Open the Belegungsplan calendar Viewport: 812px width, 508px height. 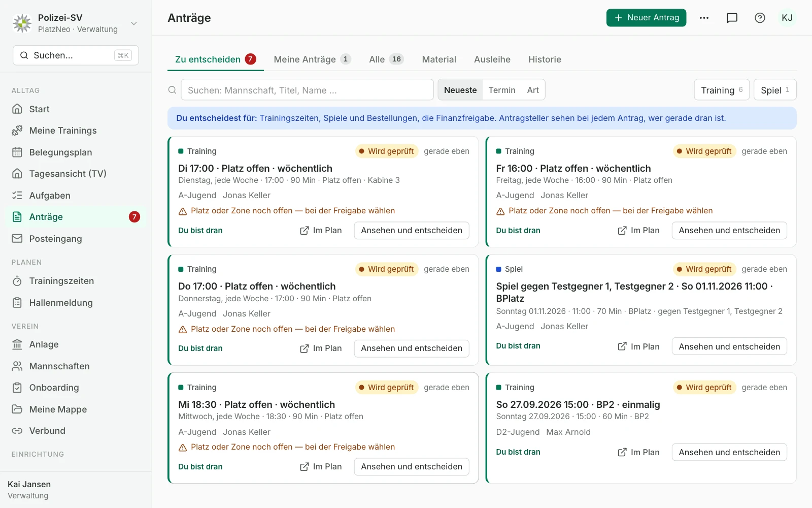(x=76, y=152)
